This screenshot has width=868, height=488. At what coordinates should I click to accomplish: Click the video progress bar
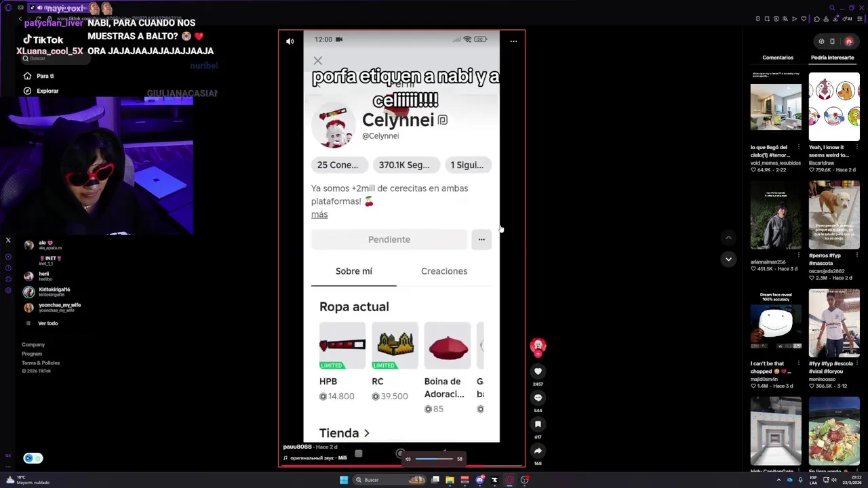401,466
